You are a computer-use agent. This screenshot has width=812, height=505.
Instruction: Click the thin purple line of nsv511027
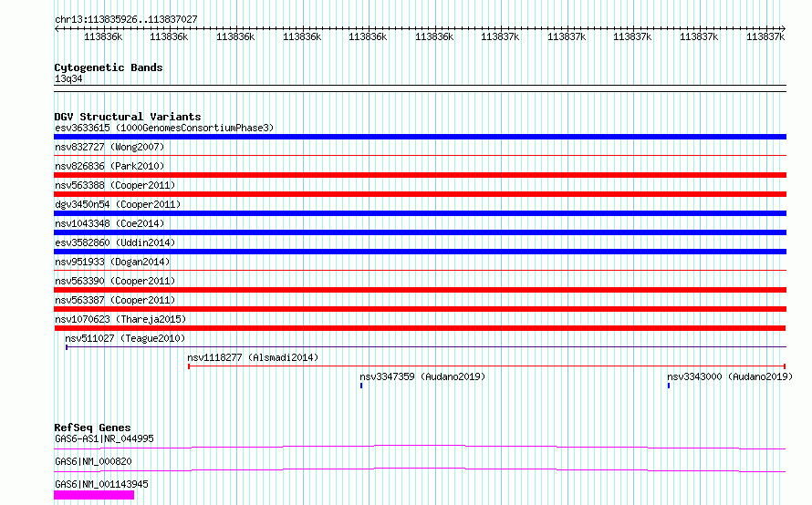(x=427, y=347)
